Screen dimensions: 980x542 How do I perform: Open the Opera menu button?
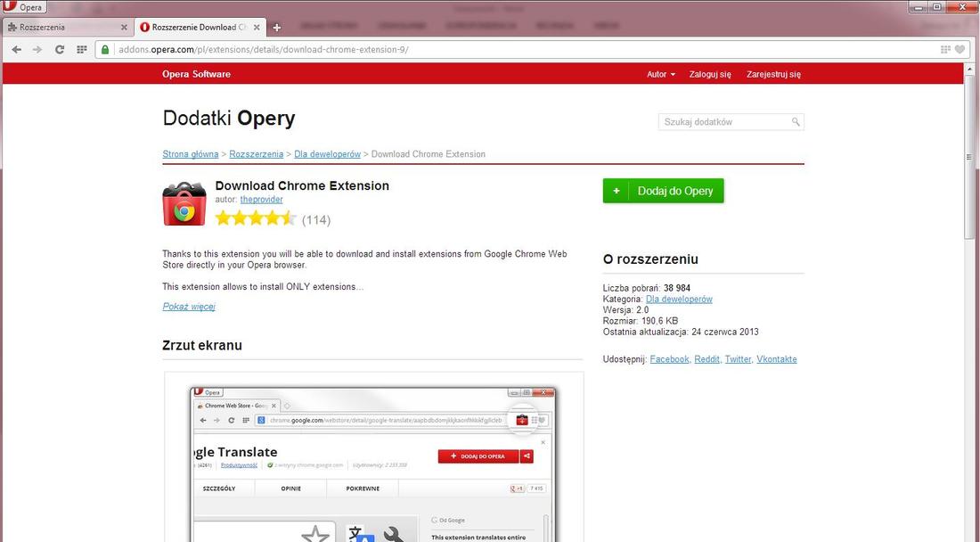click(x=23, y=7)
